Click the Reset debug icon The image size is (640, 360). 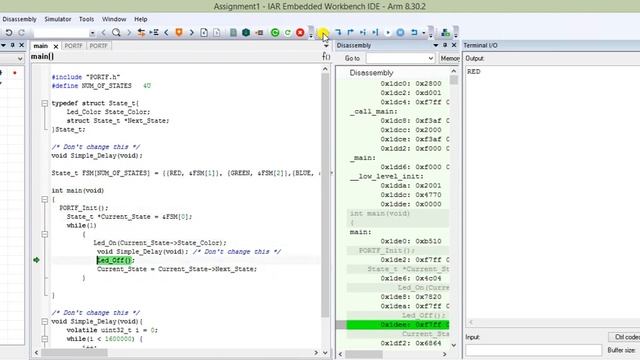tap(414, 32)
